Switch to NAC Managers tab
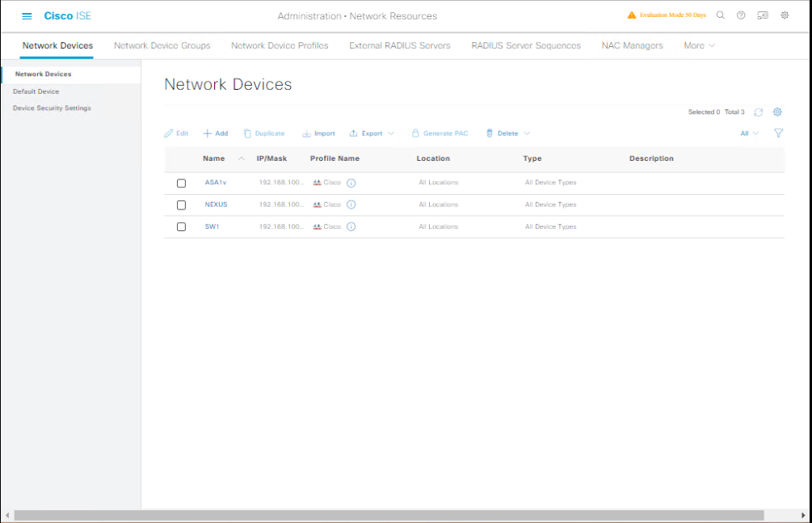 click(633, 45)
